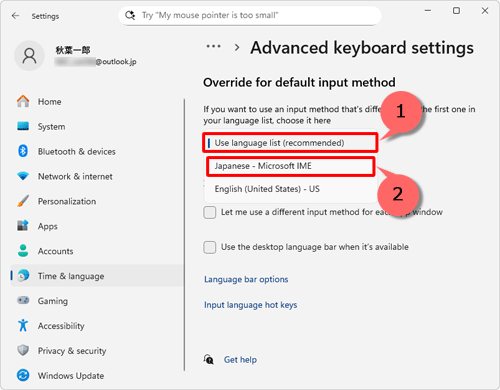Choose English (United States) - US option
Image resolution: width=500 pixels, height=390 pixels.
(290, 189)
